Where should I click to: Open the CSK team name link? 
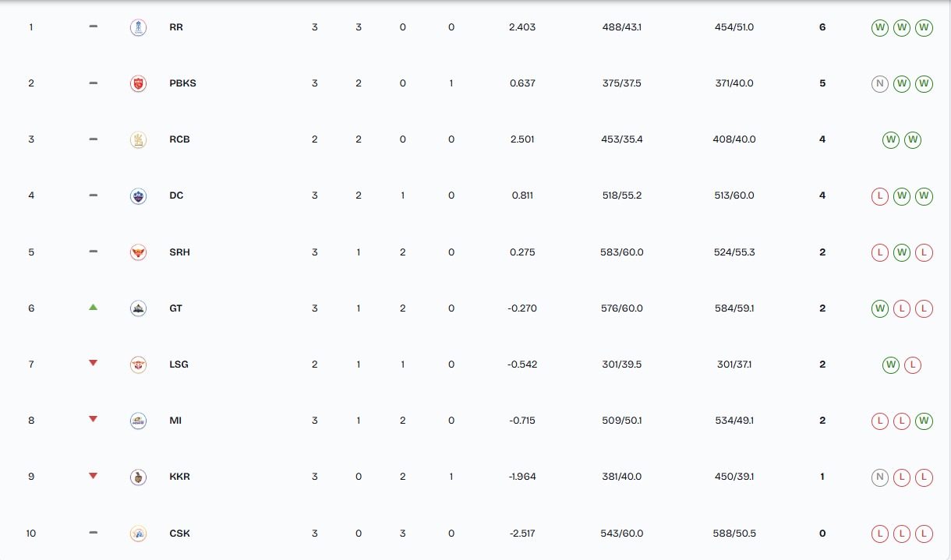click(179, 534)
